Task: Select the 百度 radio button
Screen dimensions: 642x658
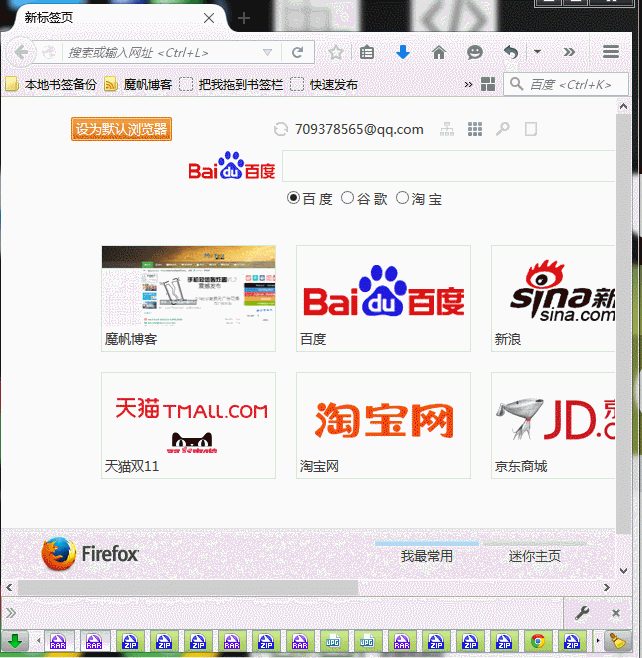Action: [x=293, y=198]
